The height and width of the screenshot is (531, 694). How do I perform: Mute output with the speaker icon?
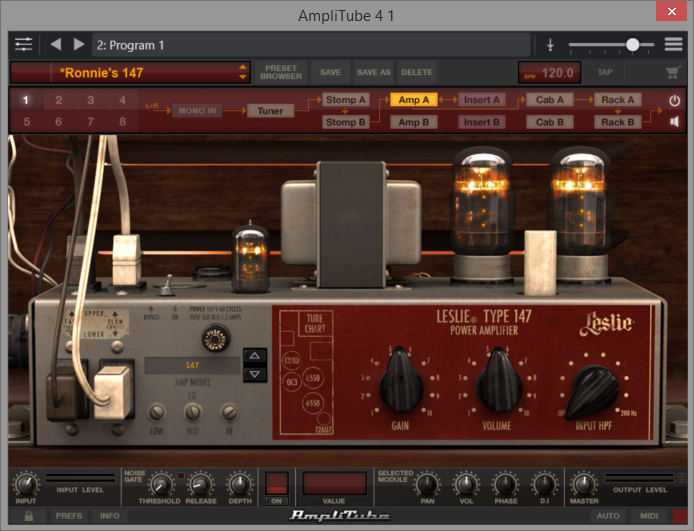pyautogui.click(x=675, y=121)
